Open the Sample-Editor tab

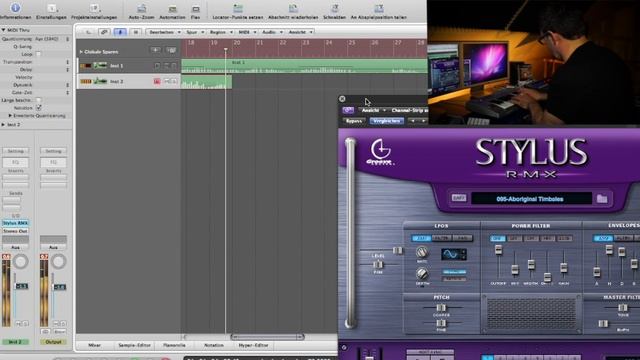(x=134, y=345)
